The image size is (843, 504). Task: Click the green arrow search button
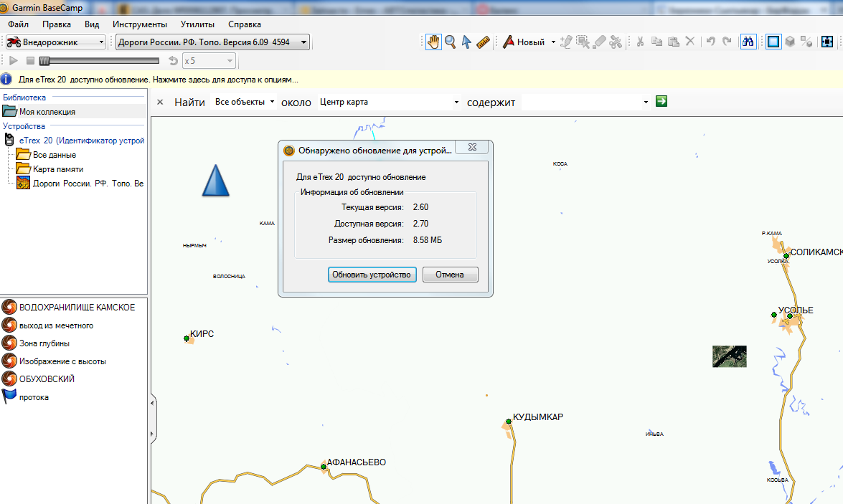pyautogui.click(x=661, y=101)
